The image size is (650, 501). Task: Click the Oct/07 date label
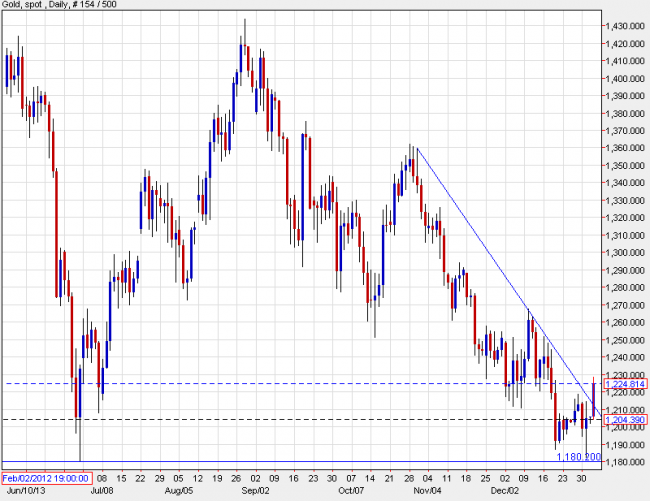pos(351,491)
